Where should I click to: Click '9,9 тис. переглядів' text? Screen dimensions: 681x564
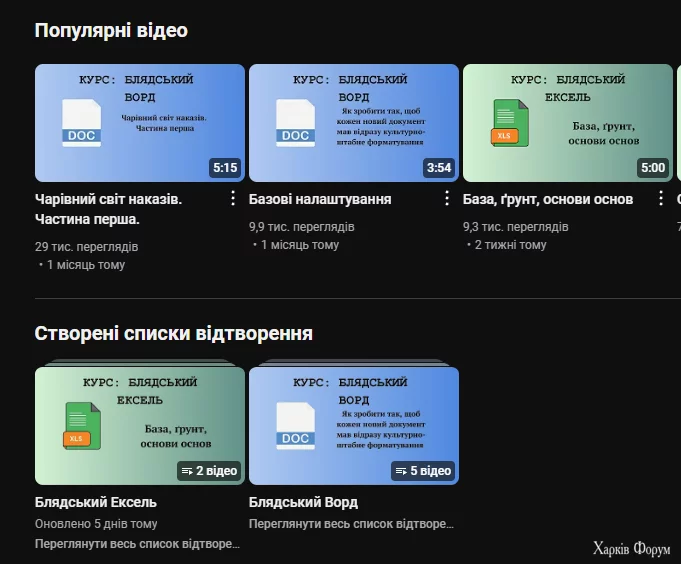point(302,227)
